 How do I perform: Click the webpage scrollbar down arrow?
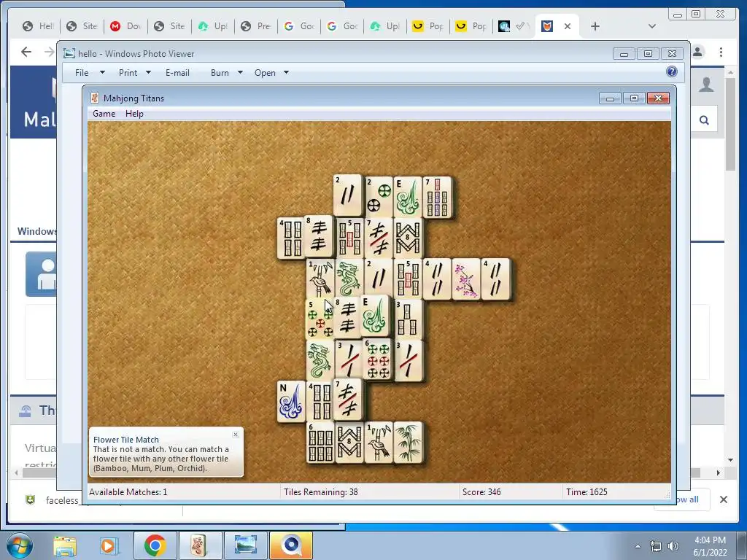tap(730, 459)
